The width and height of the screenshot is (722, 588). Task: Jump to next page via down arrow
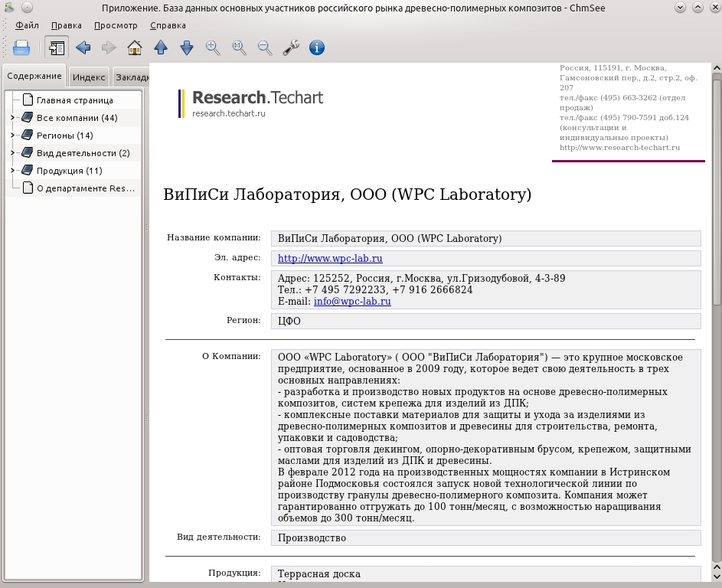click(x=187, y=47)
